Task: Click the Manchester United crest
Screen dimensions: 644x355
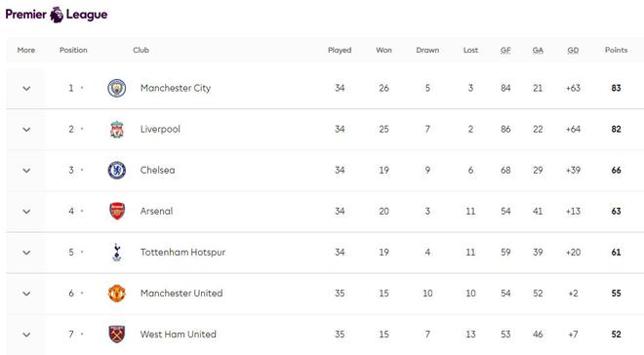Action: pos(117,294)
